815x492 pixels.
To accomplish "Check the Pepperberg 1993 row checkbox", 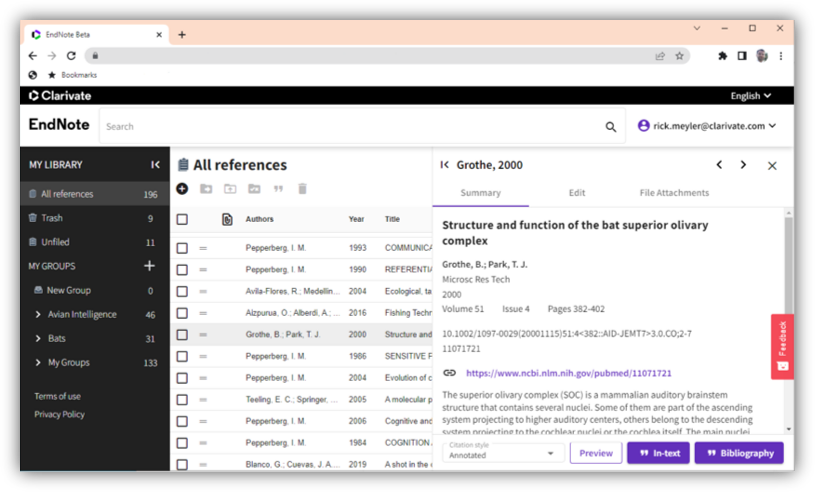I will click(182, 248).
